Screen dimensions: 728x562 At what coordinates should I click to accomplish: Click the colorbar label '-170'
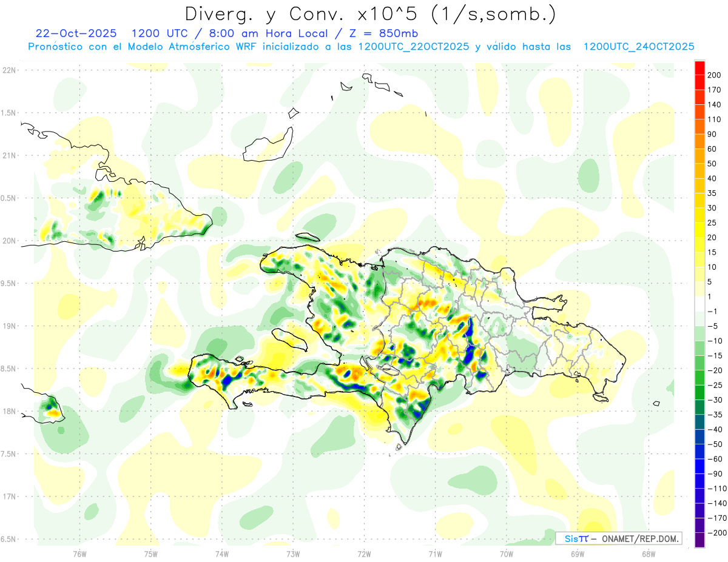pos(718,518)
